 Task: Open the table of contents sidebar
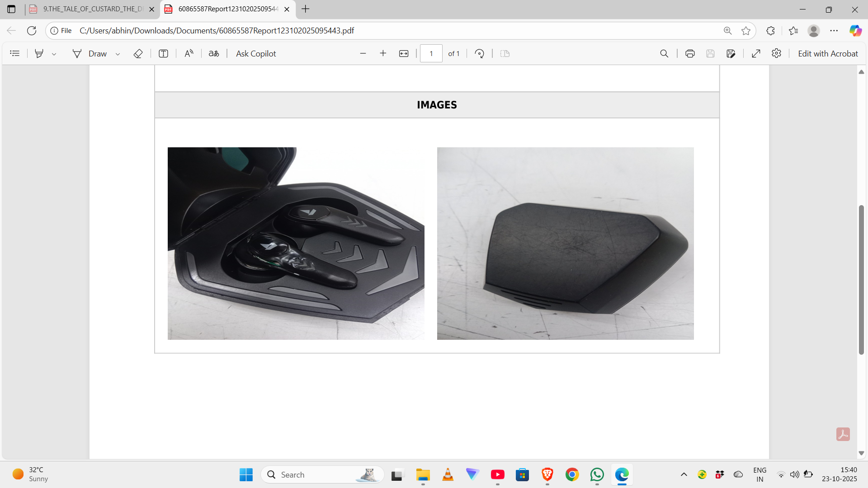click(x=14, y=53)
